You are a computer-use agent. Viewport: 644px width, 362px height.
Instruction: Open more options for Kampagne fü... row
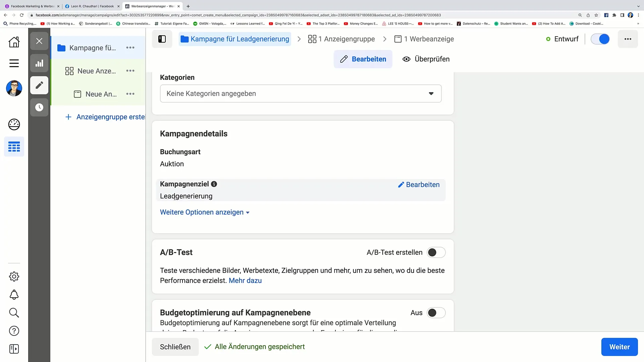[x=130, y=48]
